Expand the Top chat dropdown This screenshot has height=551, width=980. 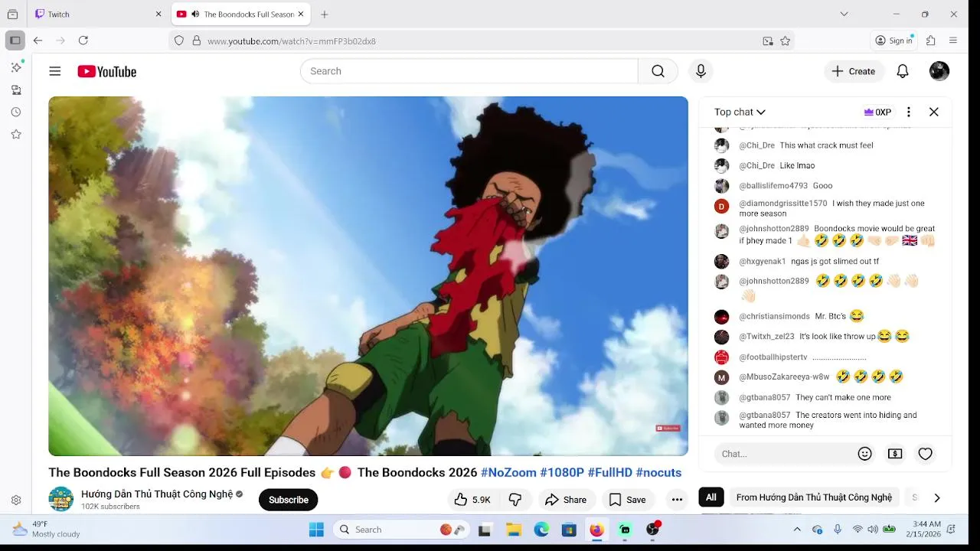740,112
